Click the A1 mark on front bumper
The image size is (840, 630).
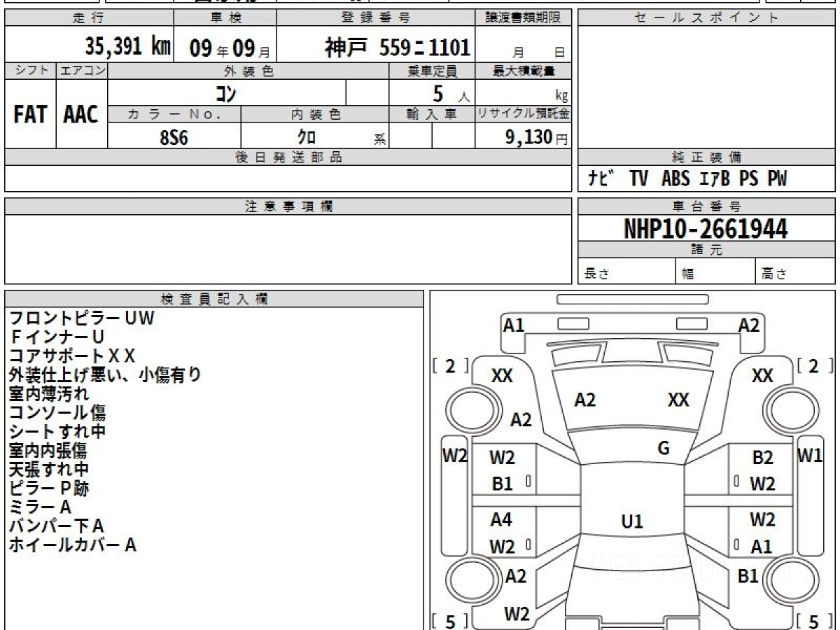click(514, 325)
